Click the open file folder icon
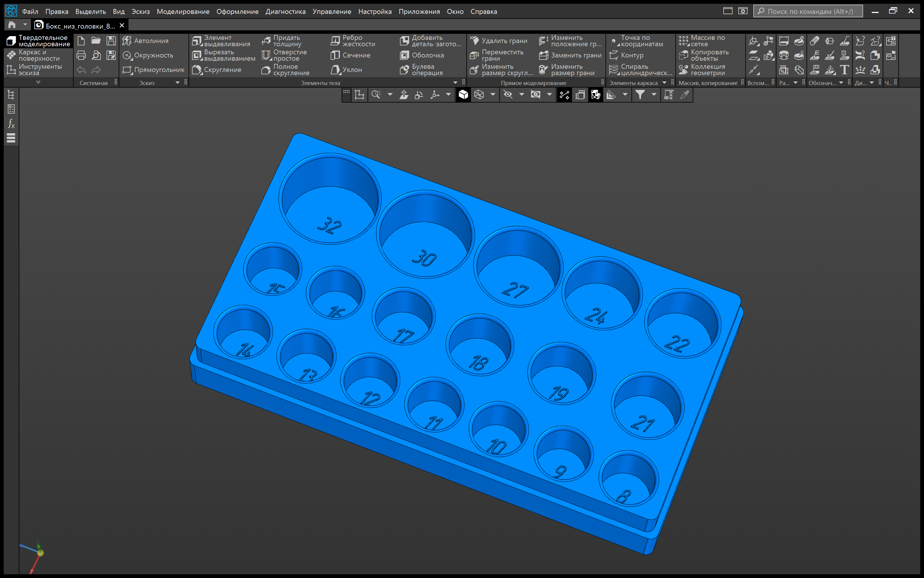924x578 pixels. pyautogui.click(x=96, y=40)
